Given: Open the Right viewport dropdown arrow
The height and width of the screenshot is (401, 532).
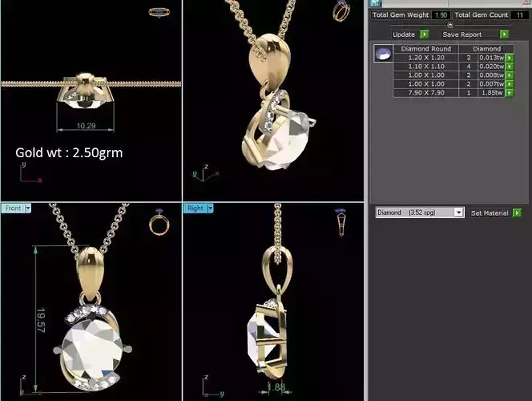Looking at the screenshot, I should (211, 209).
